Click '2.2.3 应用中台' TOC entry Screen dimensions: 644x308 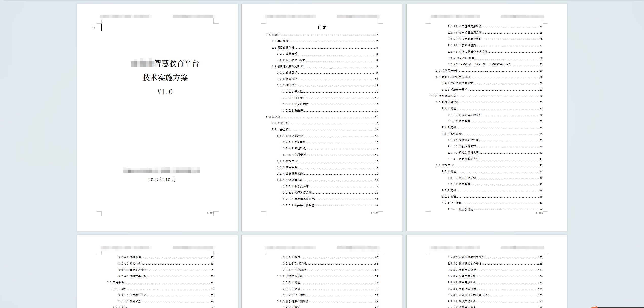[327, 168]
